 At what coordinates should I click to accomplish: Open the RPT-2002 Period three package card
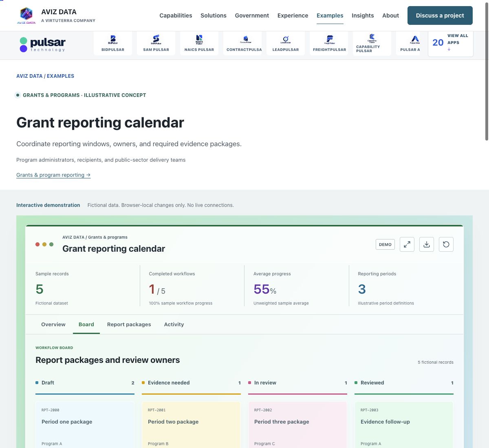pyautogui.click(x=297, y=425)
